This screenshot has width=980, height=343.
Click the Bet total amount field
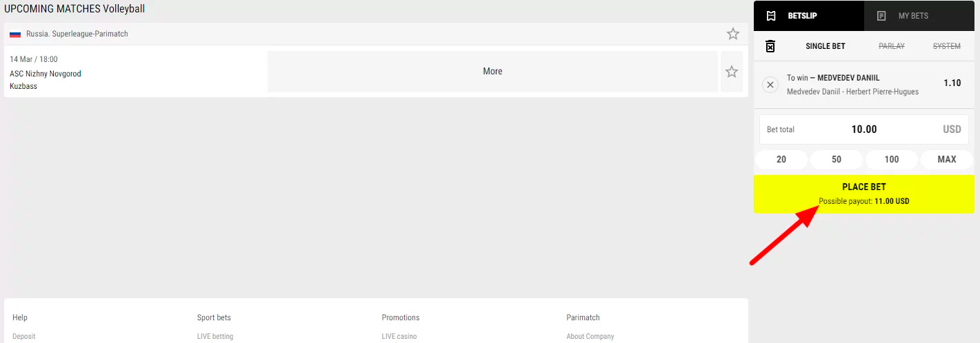coord(863,129)
